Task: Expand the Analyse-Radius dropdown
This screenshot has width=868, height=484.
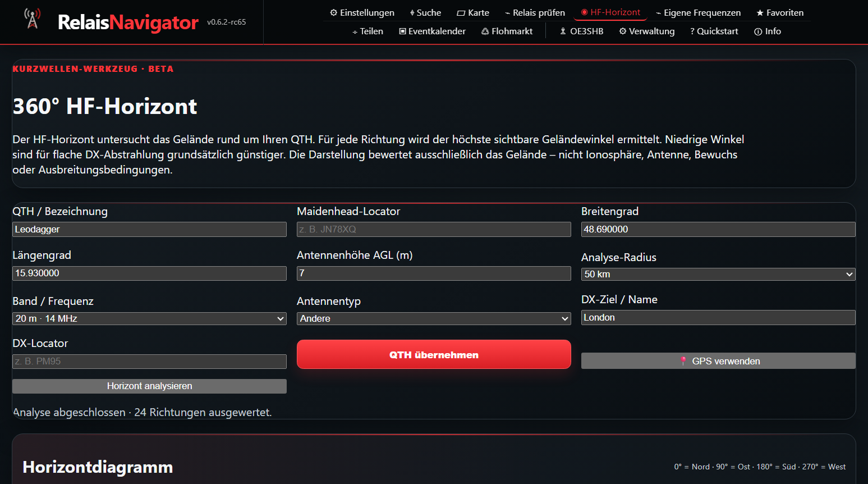Action: (x=718, y=274)
